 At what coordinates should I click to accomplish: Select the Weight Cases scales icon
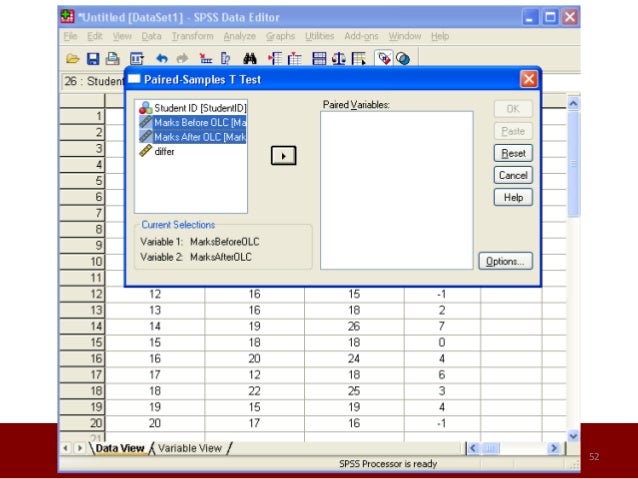click(x=339, y=59)
